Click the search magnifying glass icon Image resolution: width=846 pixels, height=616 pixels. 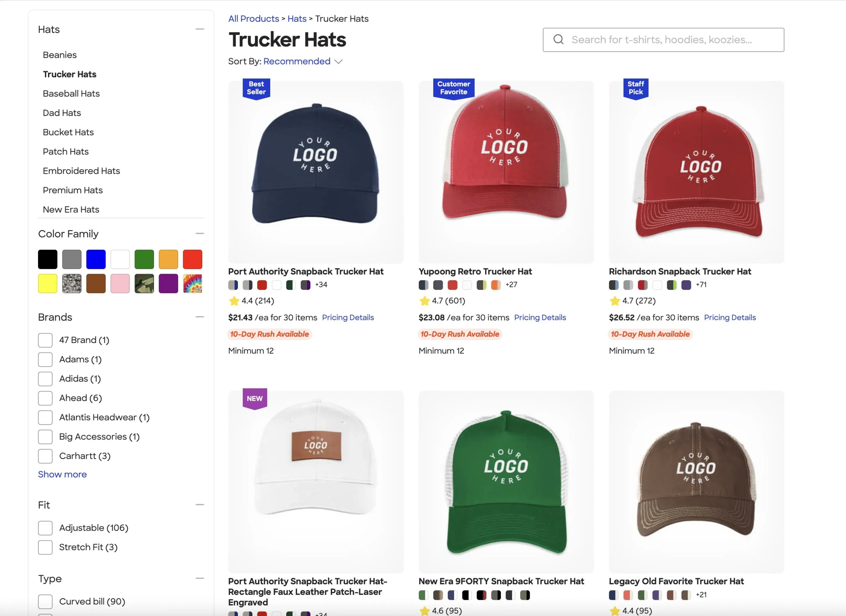tap(558, 40)
